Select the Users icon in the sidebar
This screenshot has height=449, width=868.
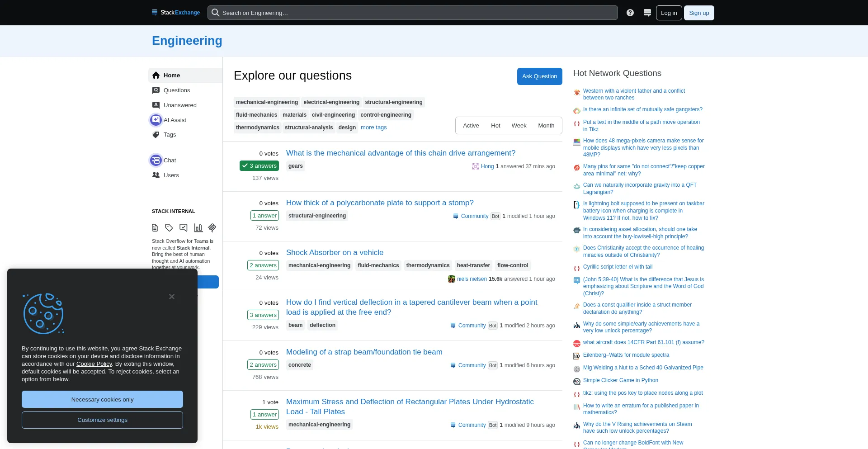156,175
